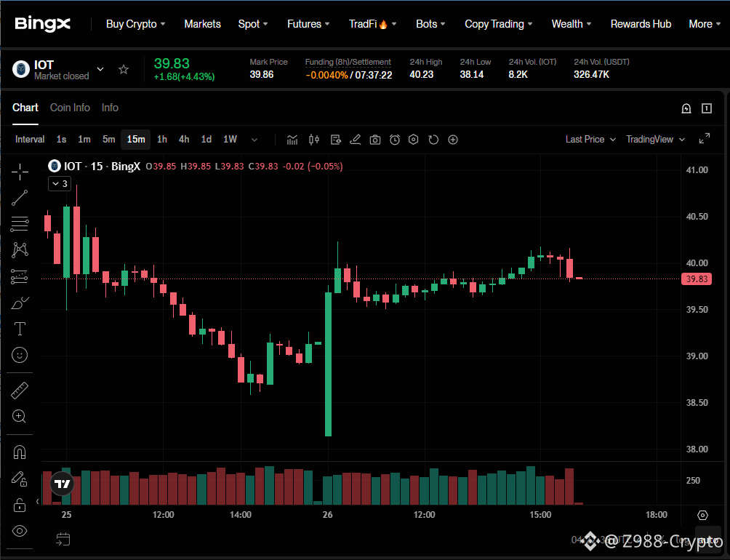The height and width of the screenshot is (560, 730).
Task: Open the TradFi menu
Action: (372, 24)
